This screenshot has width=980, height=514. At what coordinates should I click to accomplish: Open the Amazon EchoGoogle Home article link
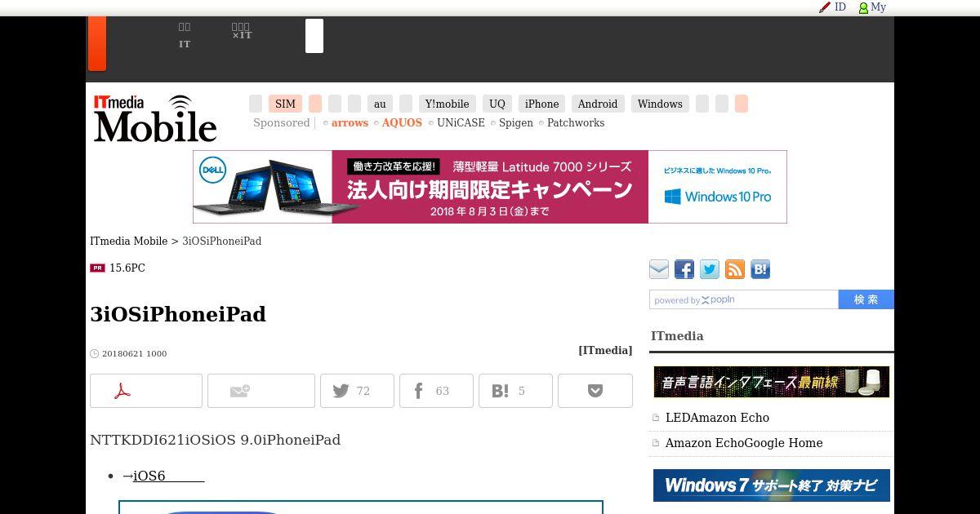point(744,443)
